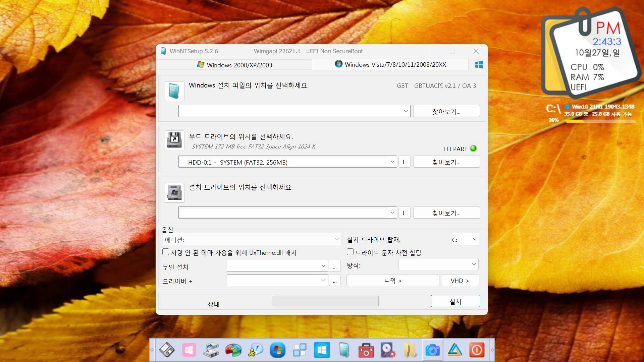Click the floppy disk icon in the dock
The height and width of the screenshot is (362, 644).
point(167,350)
